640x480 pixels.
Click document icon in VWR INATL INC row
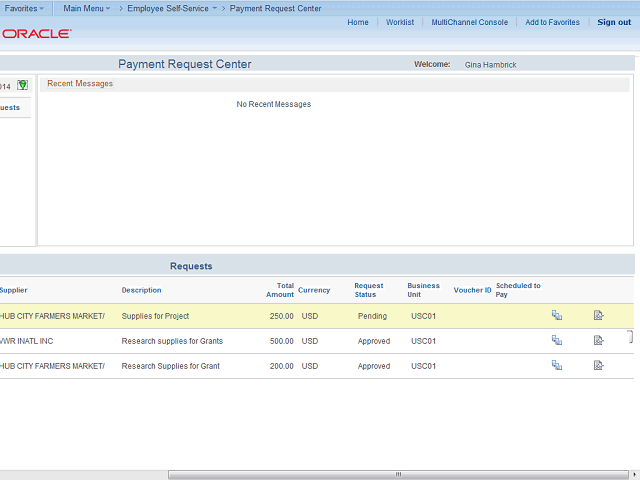tap(598, 341)
